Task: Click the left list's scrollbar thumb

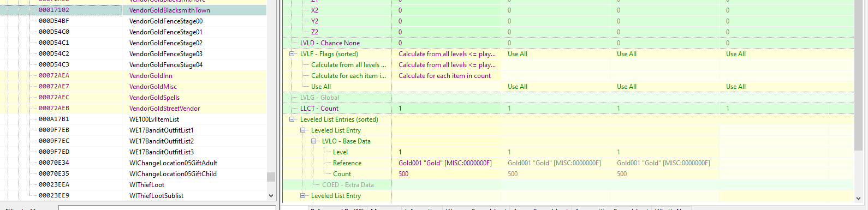Action: coord(271,177)
